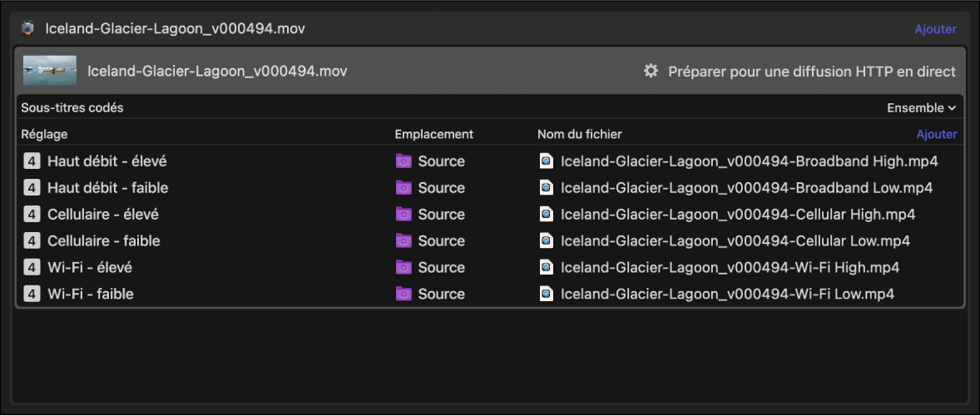This screenshot has height=416, width=980.
Task: Select the Wi-Fi - élevé setting row
Action: coord(89,268)
